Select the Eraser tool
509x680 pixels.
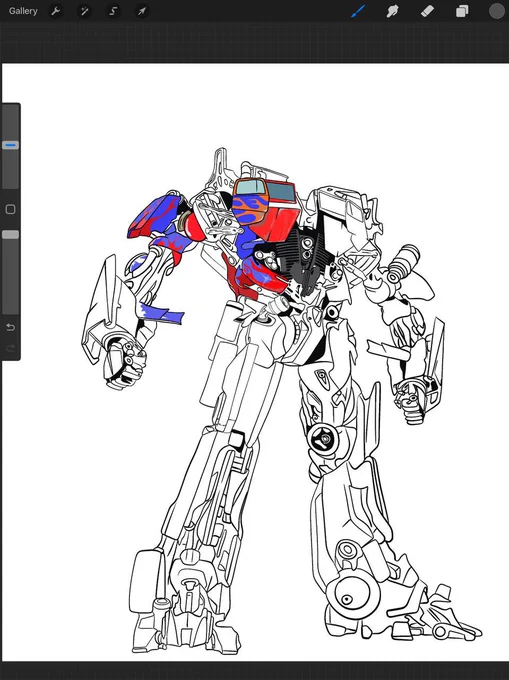pyautogui.click(x=427, y=11)
